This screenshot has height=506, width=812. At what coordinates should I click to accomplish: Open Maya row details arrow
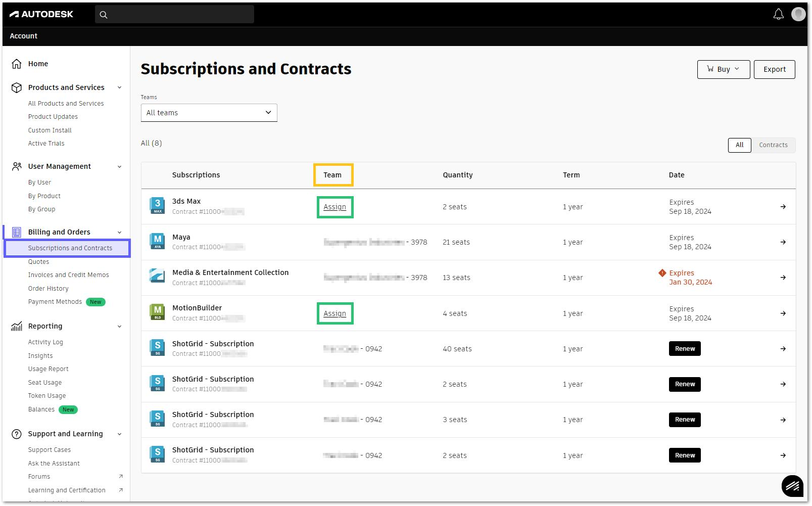(x=783, y=242)
